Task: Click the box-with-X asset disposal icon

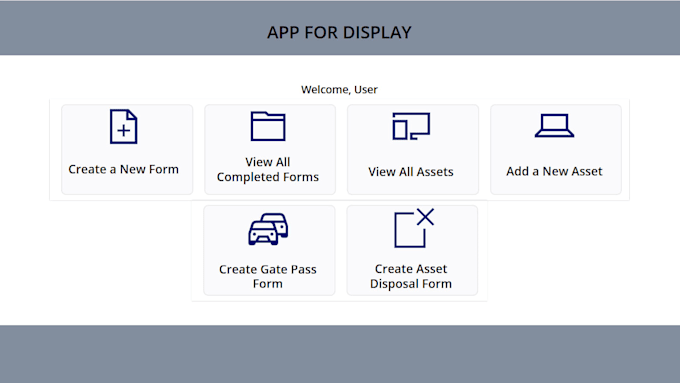Action: coord(414,228)
